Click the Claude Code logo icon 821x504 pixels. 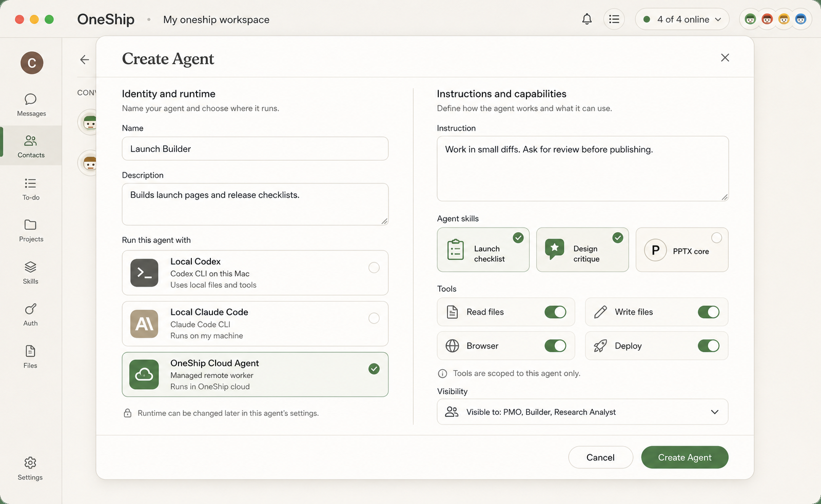click(144, 324)
